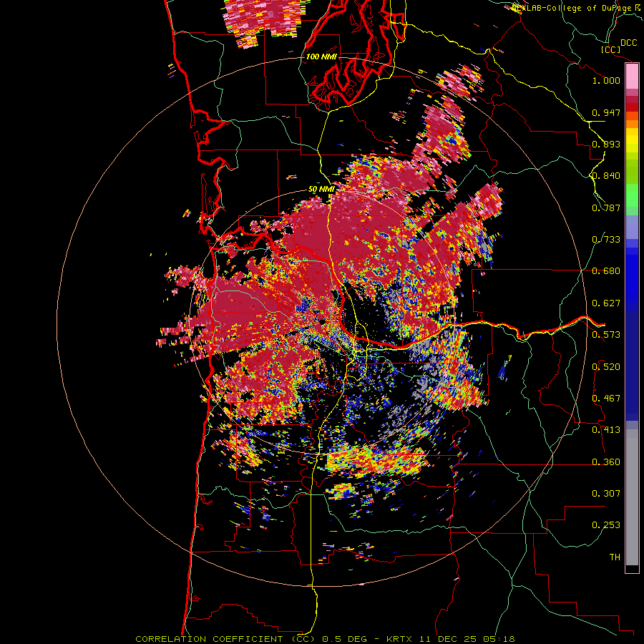Pick the yellow swatch on the color scale
This screenshot has height=644, width=644.
point(632,140)
